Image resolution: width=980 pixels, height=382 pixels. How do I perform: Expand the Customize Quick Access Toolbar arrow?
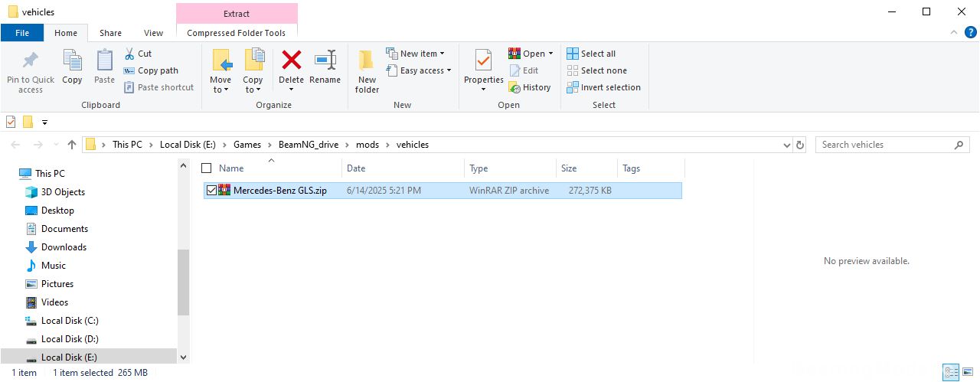tap(44, 122)
